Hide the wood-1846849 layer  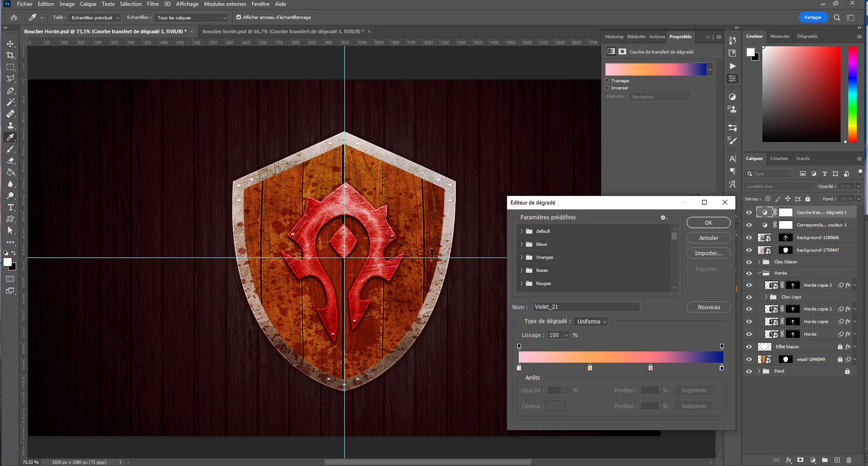coord(749,360)
